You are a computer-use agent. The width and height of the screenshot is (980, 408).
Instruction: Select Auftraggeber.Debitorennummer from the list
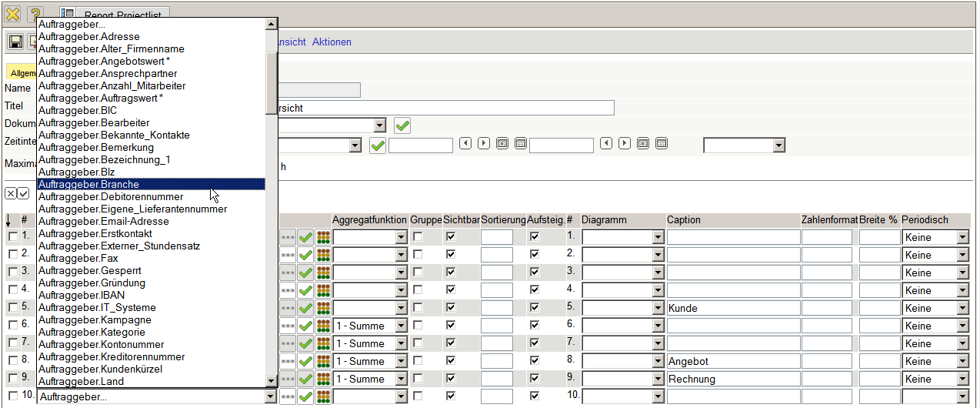click(111, 196)
